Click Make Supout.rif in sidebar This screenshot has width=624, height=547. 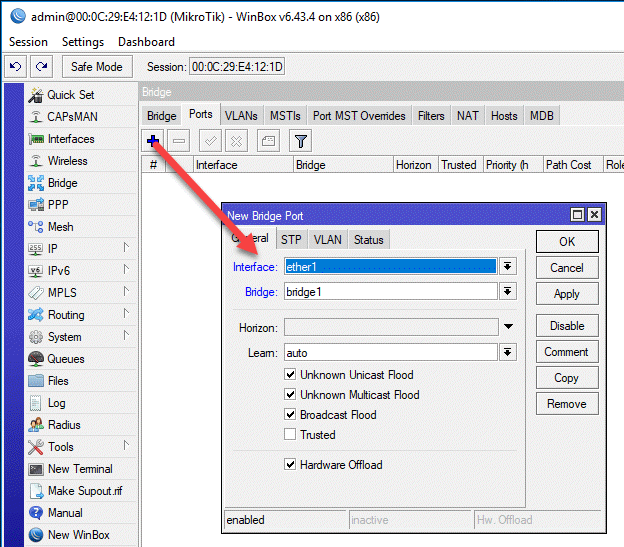[82, 491]
